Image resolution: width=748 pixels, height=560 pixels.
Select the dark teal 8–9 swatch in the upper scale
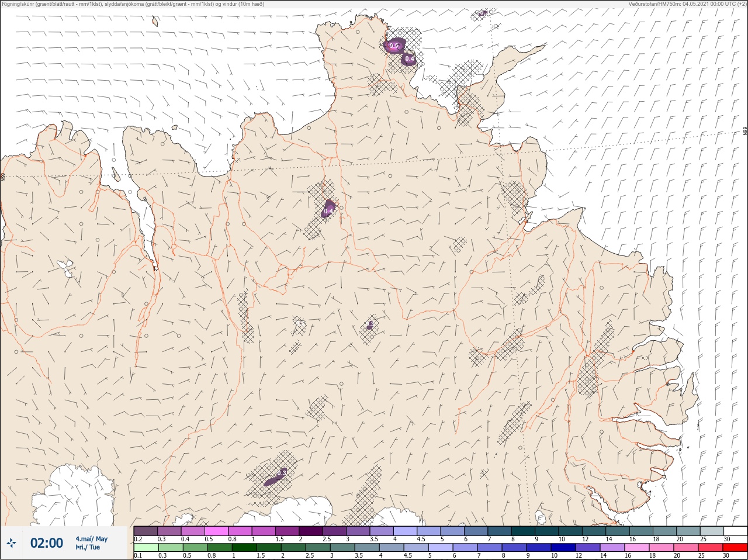click(523, 531)
